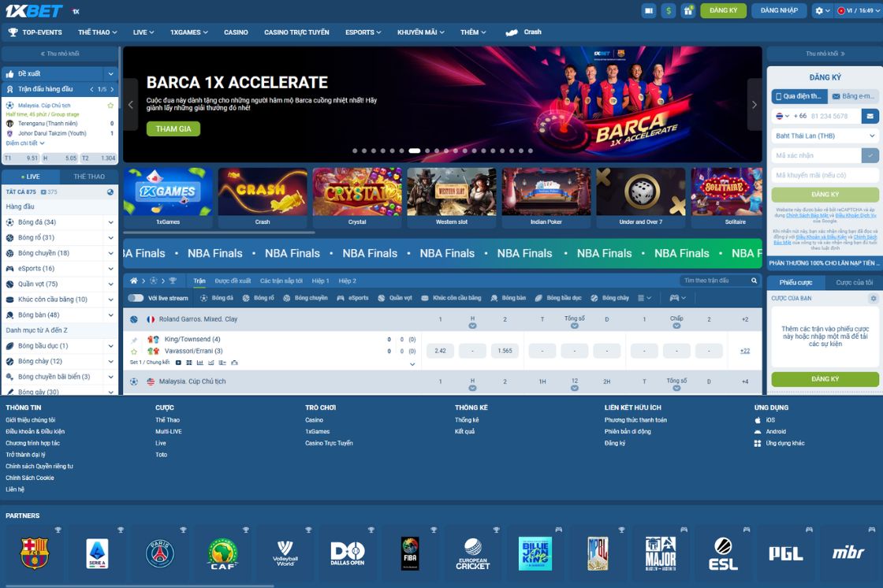
Task: Open ESPORTS menu
Action: 363,32
